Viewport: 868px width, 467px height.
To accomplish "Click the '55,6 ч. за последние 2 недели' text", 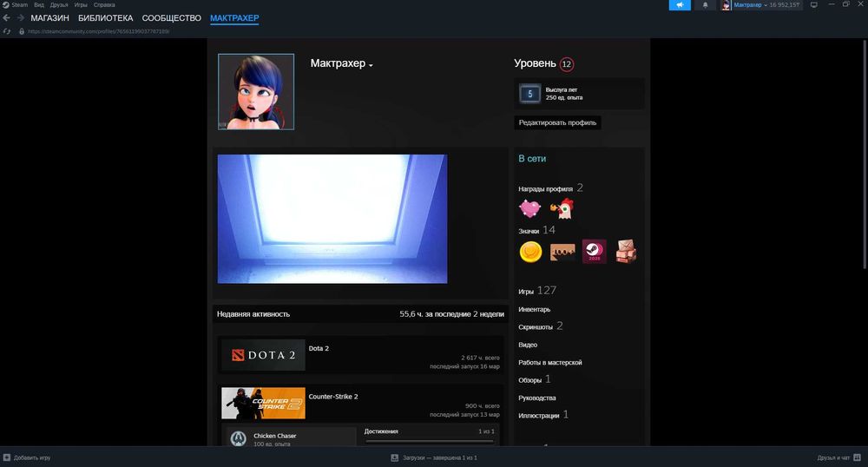I will (451, 313).
